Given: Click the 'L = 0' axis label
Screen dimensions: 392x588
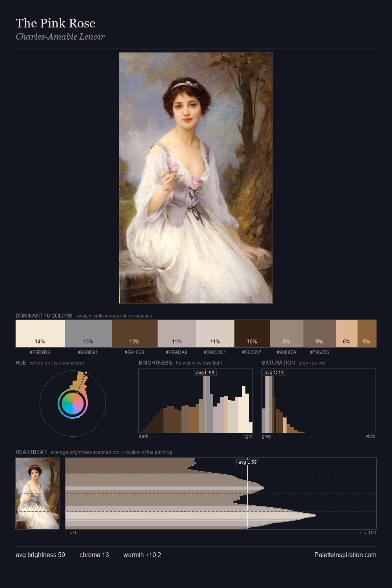Looking at the screenshot, I should click(71, 533).
